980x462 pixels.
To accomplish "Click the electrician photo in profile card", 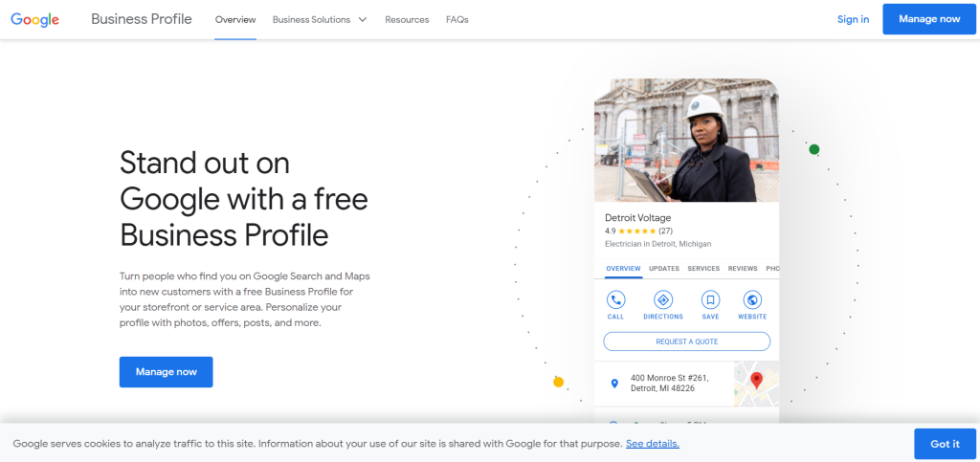I will (x=686, y=141).
